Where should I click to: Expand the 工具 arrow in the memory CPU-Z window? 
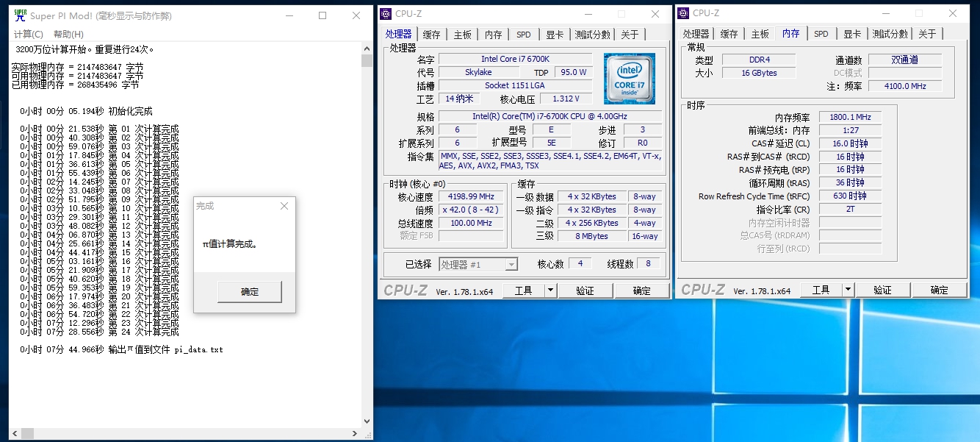[849, 290]
